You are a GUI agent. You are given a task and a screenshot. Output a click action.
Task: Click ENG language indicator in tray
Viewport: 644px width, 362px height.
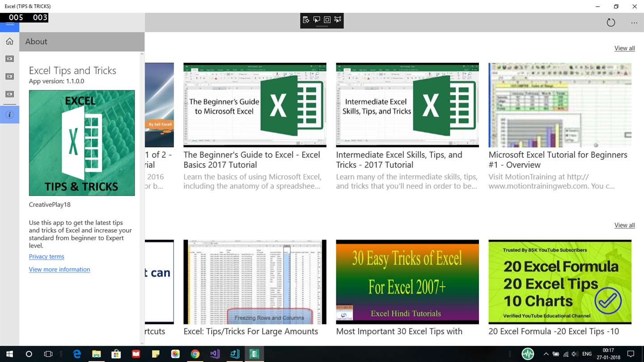click(587, 354)
